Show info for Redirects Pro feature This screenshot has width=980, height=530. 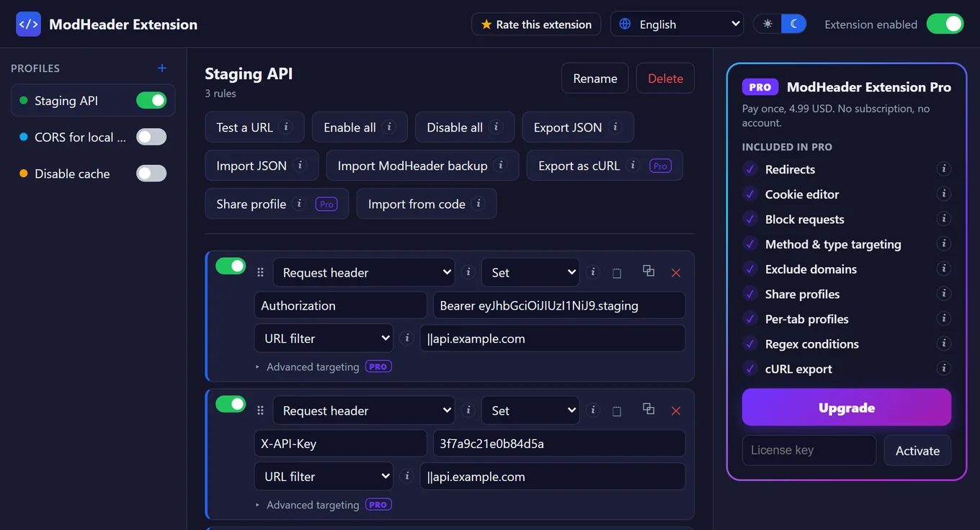coord(943,169)
